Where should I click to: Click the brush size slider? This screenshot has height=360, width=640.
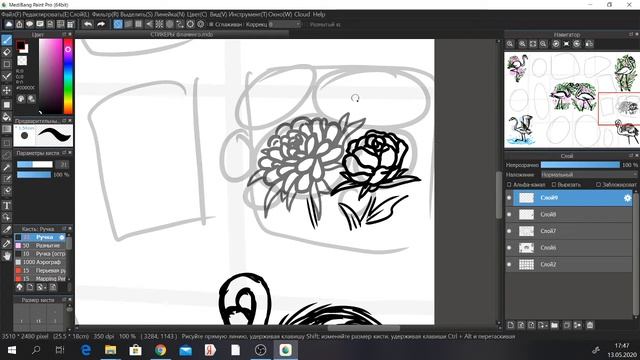coord(35,164)
